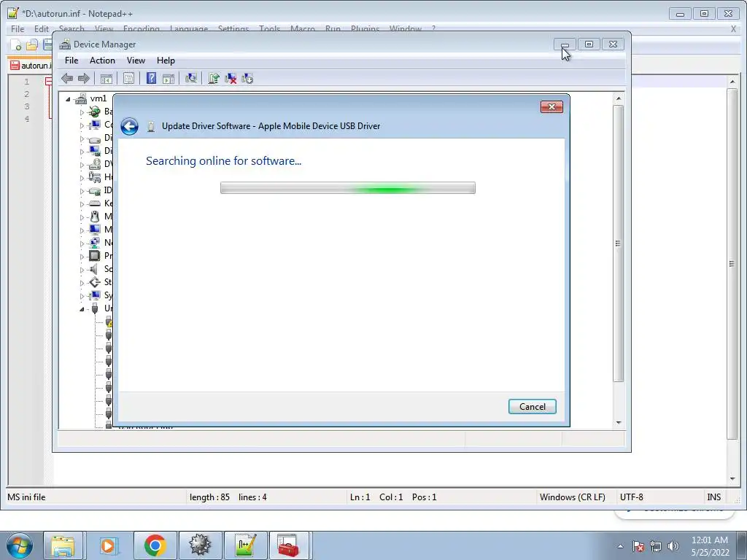747x560 pixels.
Task: Show hidden tray icons arrow
Action: [620, 546]
